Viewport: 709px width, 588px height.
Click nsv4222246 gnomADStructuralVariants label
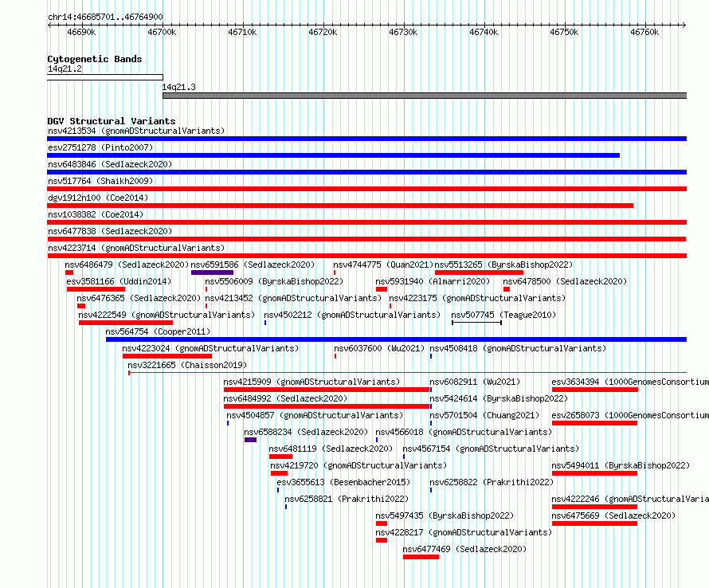point(630,499)
